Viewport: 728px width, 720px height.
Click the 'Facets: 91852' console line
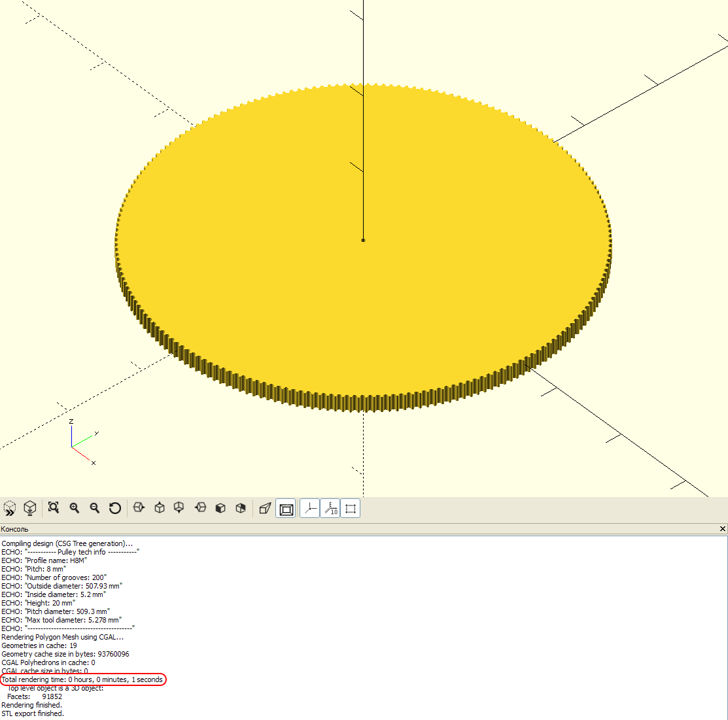[35, 697]
